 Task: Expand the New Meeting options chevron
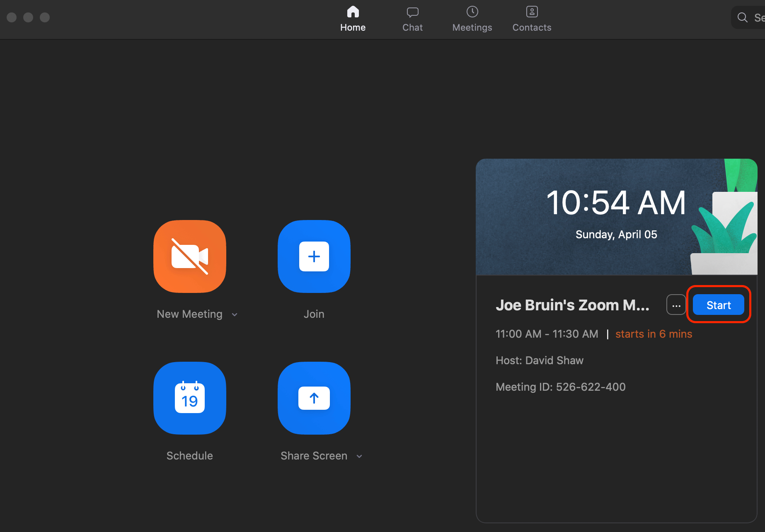coord(235,314)
